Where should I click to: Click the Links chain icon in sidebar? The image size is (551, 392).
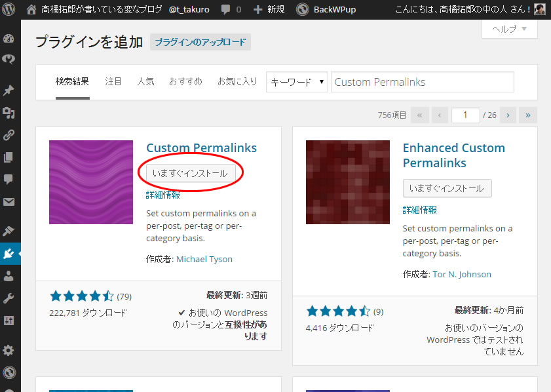pyautogui.click(x=9, y=136)
